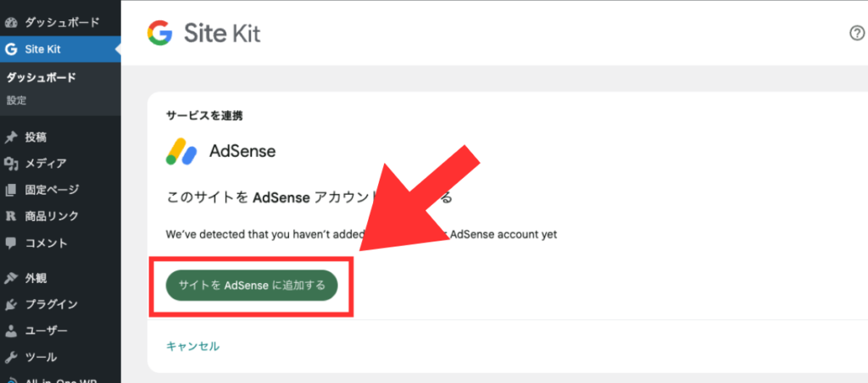Click the pages icon beside 固定ページ
This screenshot has height=383, width=868.
[x=11, y=190]
